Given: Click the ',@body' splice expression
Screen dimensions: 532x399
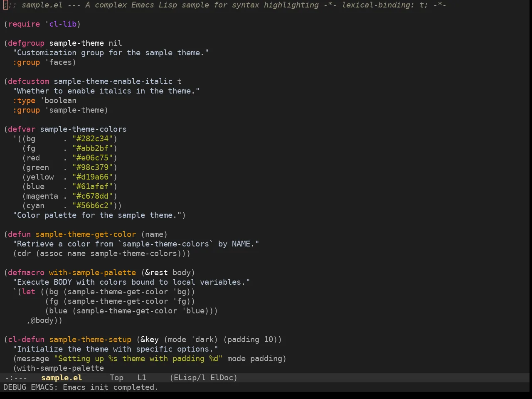Looking at the screenshot, I should [42, 320].
